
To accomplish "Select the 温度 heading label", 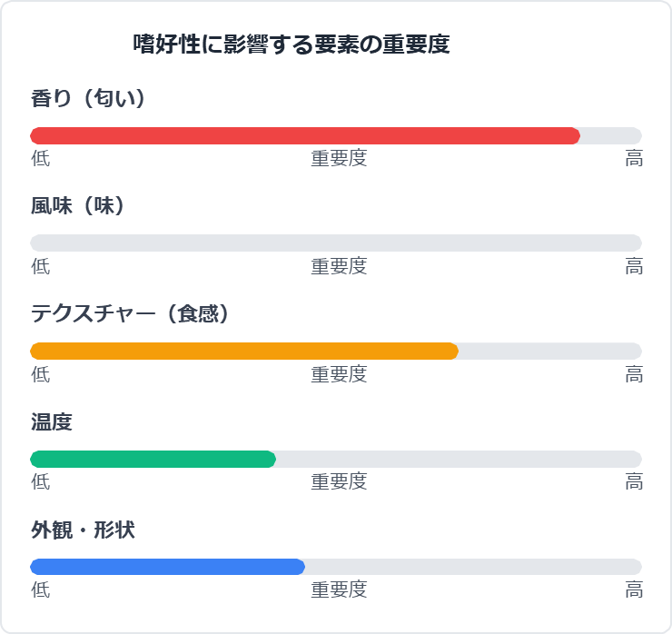I will click(x=52, y=422).
